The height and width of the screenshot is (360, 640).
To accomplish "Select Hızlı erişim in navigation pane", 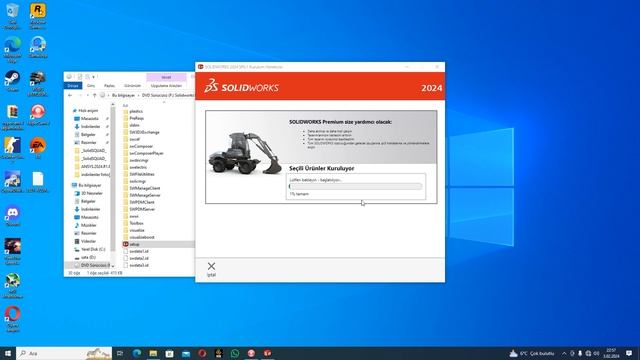I will [88, 111].
